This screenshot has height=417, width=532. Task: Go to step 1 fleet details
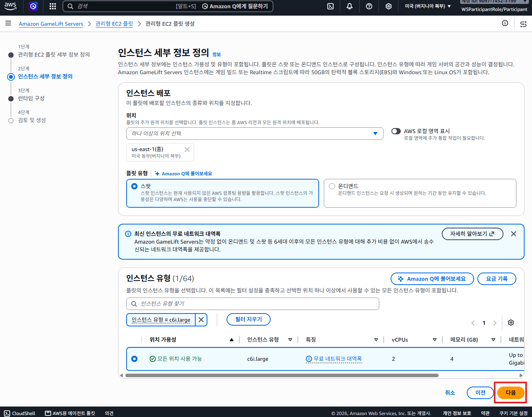click(54, 55)
